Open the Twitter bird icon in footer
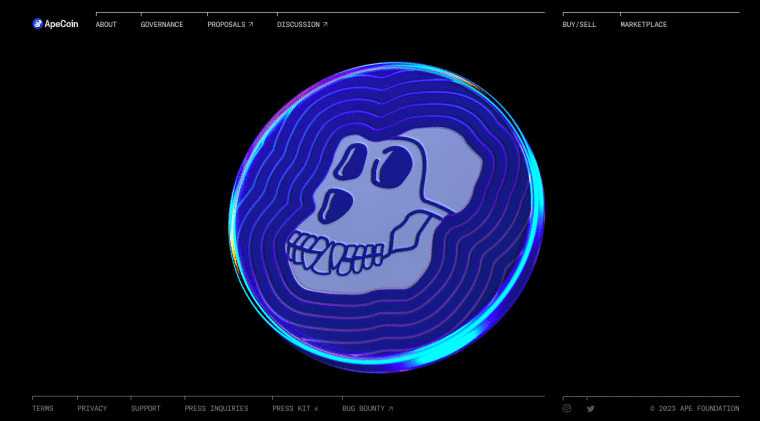The width and height of the screenshot is (760, 421). tap(590, 409)
